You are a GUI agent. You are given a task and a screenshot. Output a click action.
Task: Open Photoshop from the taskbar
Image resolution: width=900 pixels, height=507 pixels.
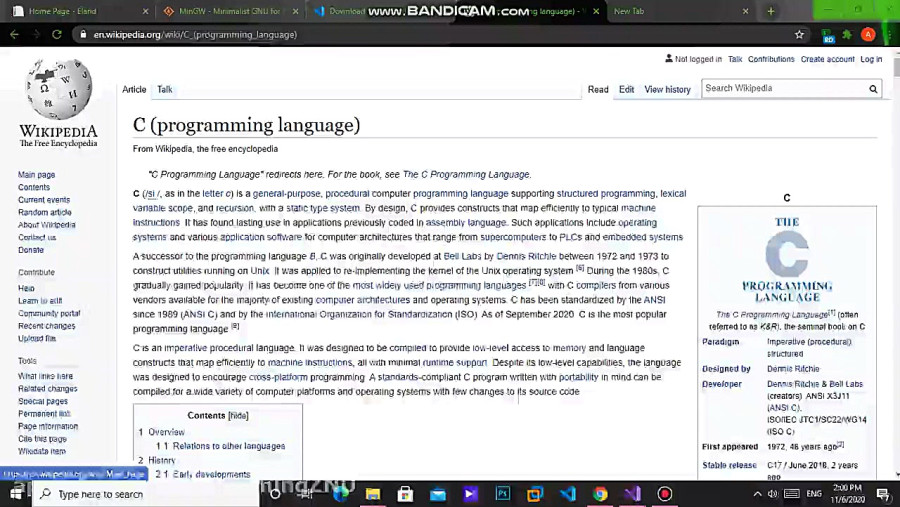[503, 494]
